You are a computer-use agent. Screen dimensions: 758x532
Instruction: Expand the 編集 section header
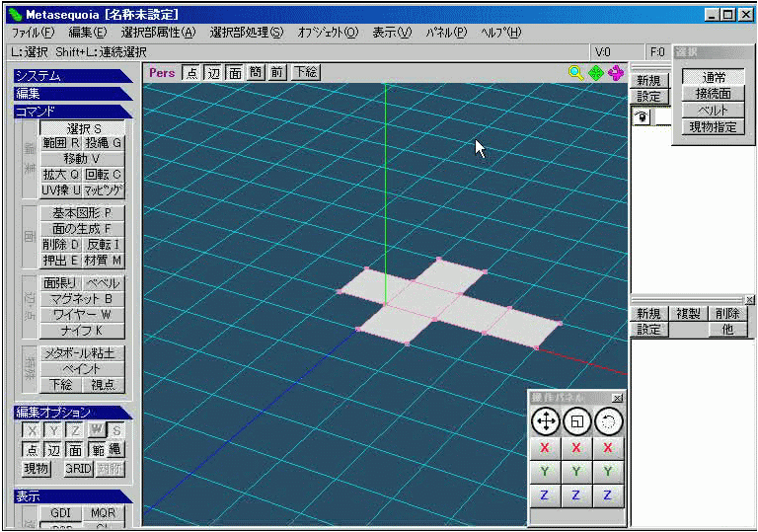tap(72, 94)
